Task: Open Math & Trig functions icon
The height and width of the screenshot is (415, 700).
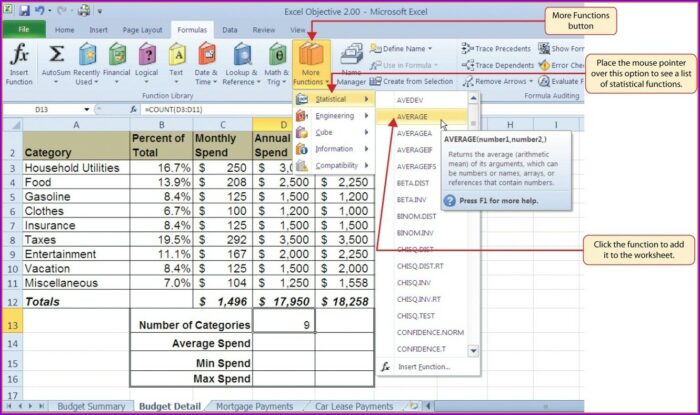Action: click(277, 54)
